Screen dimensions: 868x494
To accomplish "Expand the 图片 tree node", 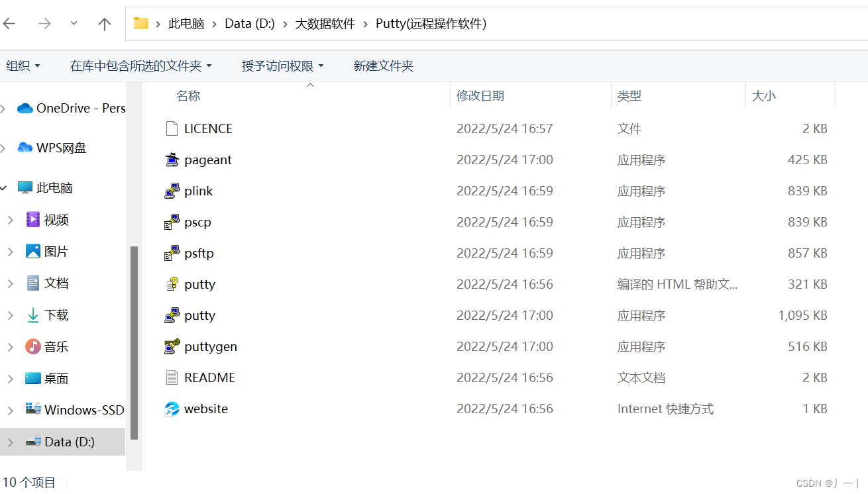I will pos(10,252).
